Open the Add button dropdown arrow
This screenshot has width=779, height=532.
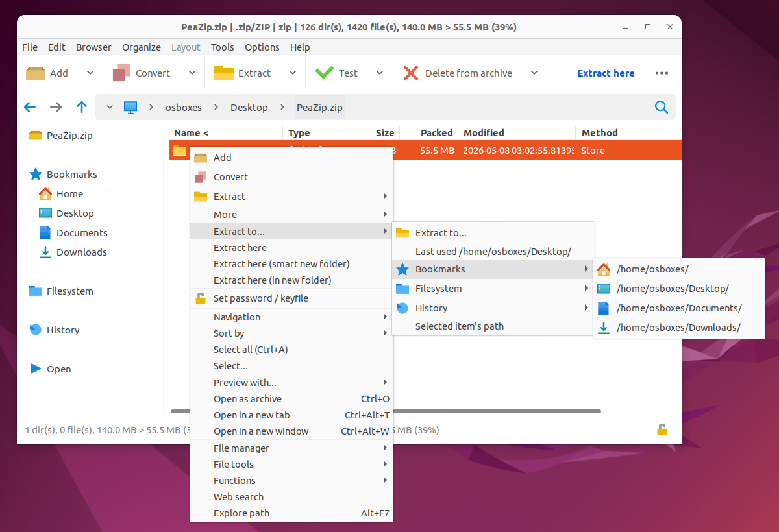[90, 73]
